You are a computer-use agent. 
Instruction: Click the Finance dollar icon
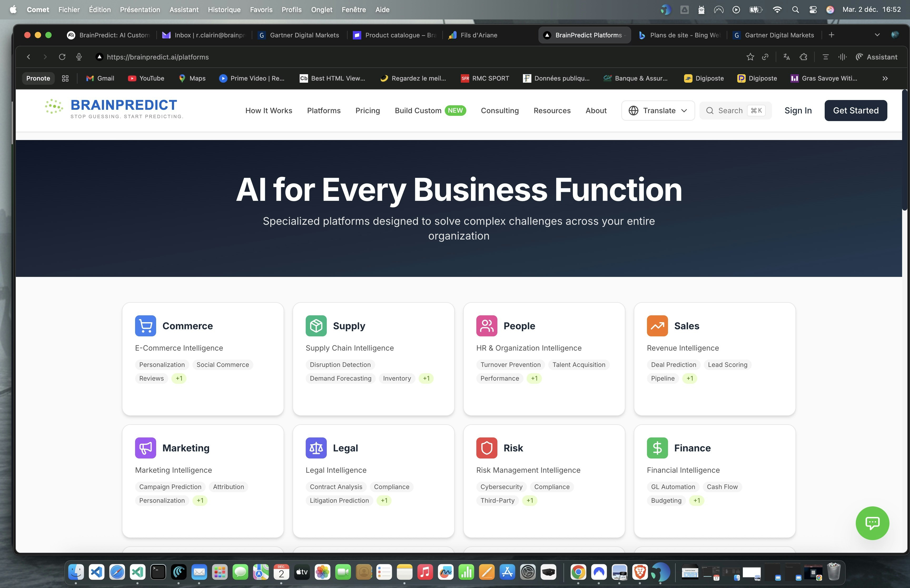click(657, 448)
